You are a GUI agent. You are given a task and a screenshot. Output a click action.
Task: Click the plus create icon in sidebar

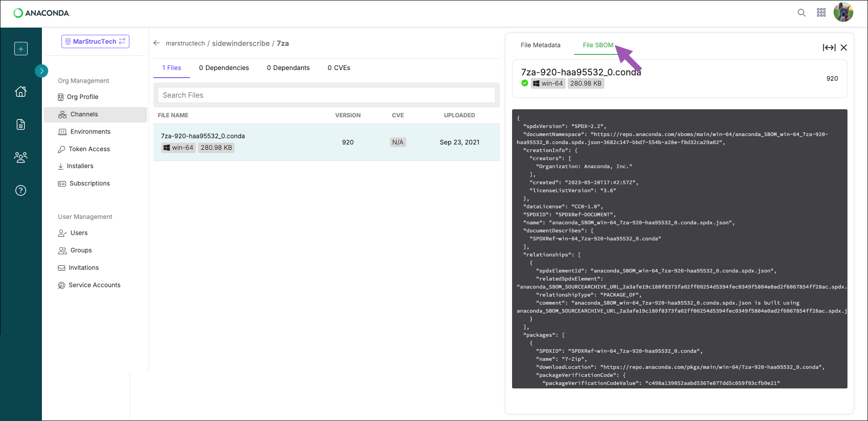pyautogui.click(x=21, y=49)
